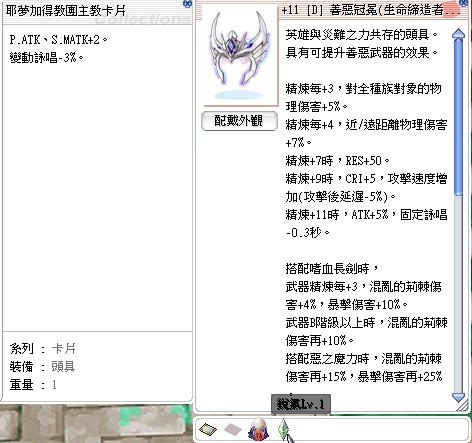Click the line starting 精煉+9時，CRI+5
Screen dimensions: 472x443
tap(366, 179)
